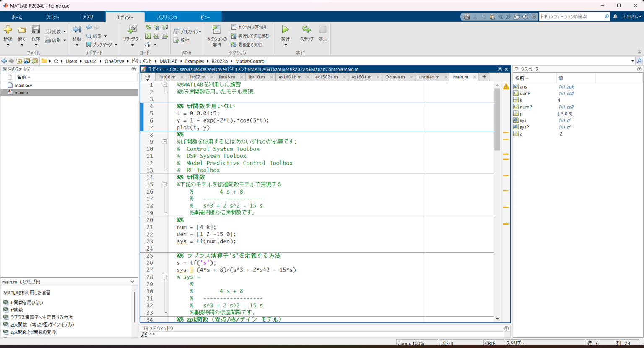Collapse the code fold at line 9
The width and height of the screenshot is (644, 348).
pos(165,142)
